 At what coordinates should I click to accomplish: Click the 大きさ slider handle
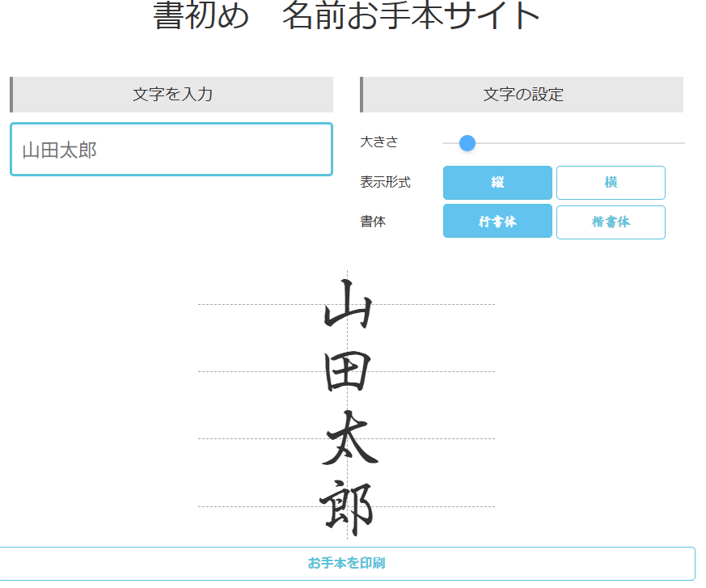click(x=467, y=143)
